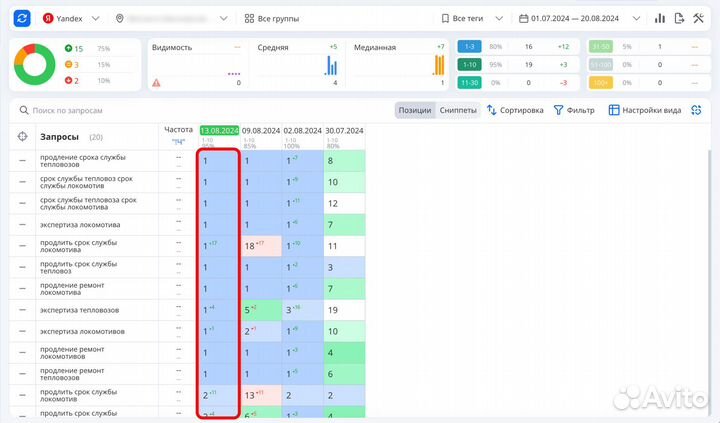Click the orange unchanged count 3

72,64
